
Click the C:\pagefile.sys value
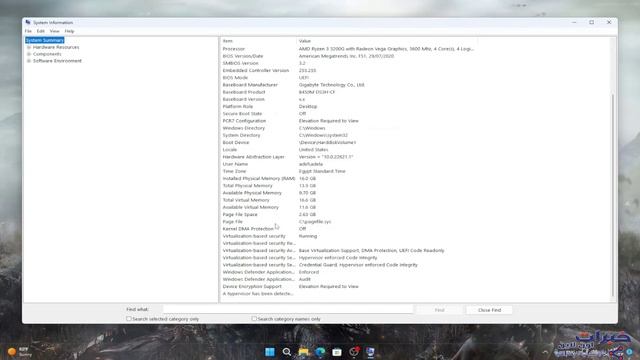click(315, 222)
